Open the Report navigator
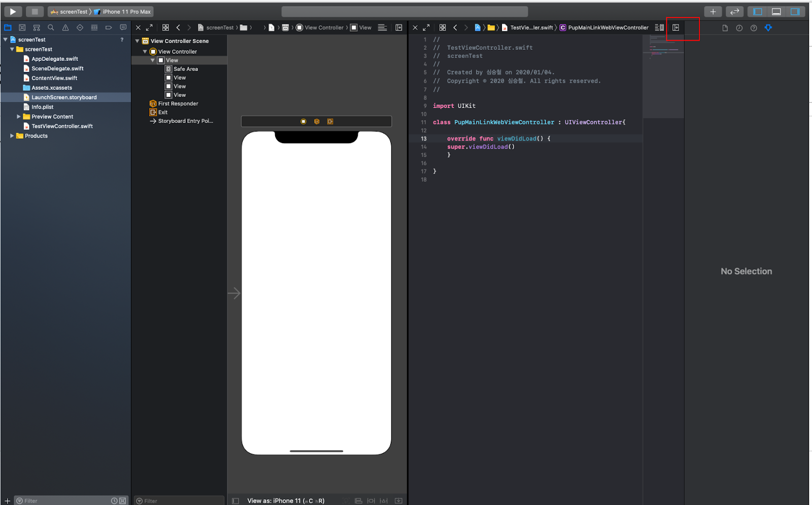The image size is (812, 505). tap(123, 27)
